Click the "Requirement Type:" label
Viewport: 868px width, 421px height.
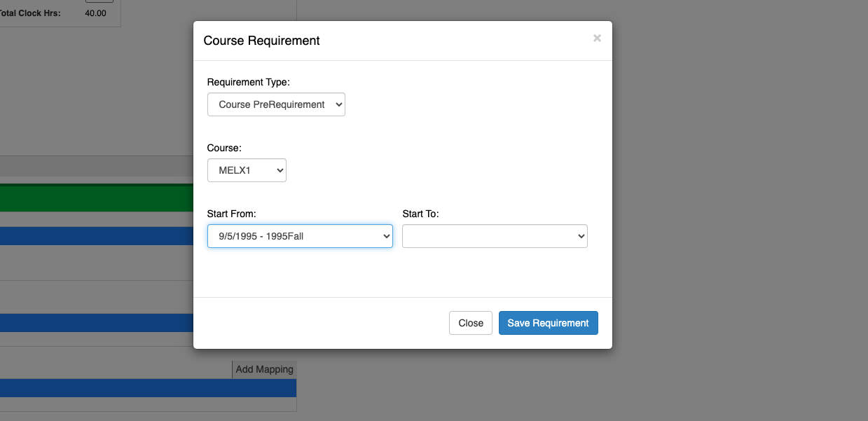248,82
